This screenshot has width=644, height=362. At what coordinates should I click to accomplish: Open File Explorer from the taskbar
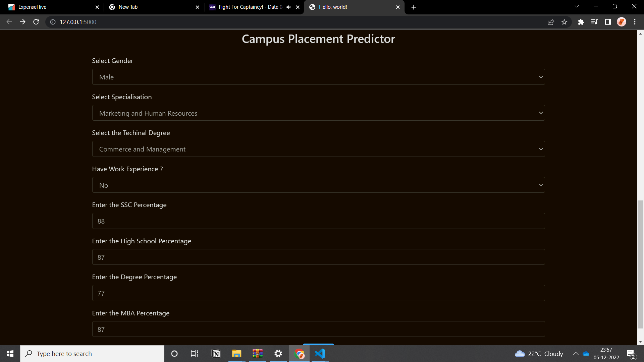pyautogui.click(x=237, y=353)
